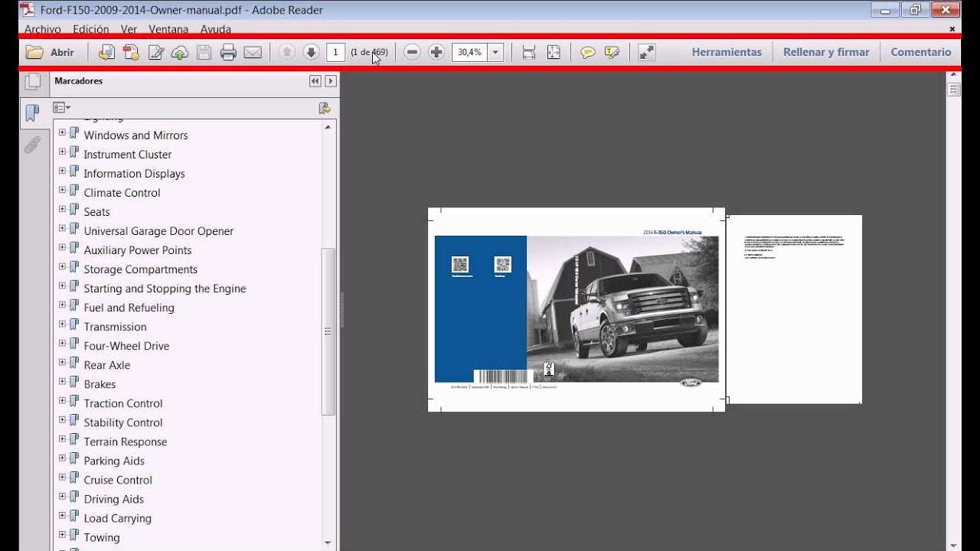Expand the Fuel and Refueling bookmark
Screen dimensions: 980x551
point(62,305)
